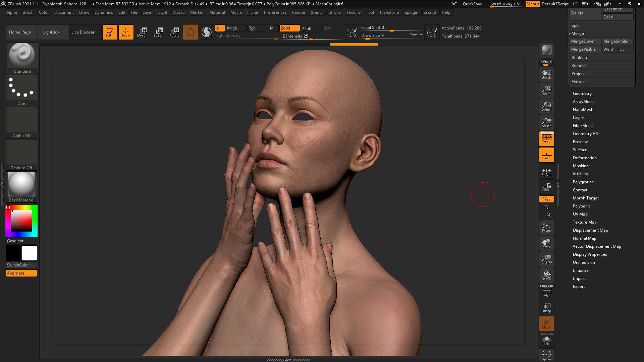Toggle Transp transparency mode
Screen dimensions: 644x362
[546, 308]
